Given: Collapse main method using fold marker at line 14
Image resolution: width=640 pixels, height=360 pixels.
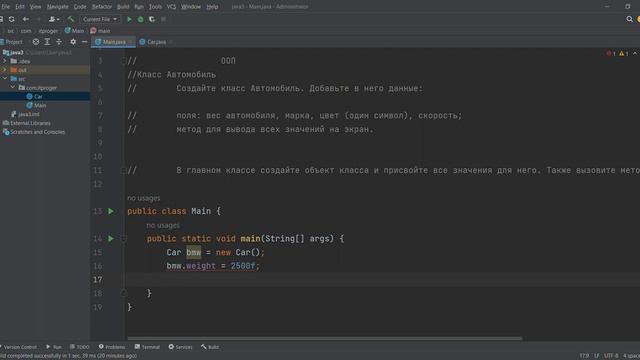Looking at the screenshot, I should [x=123, y=238].
